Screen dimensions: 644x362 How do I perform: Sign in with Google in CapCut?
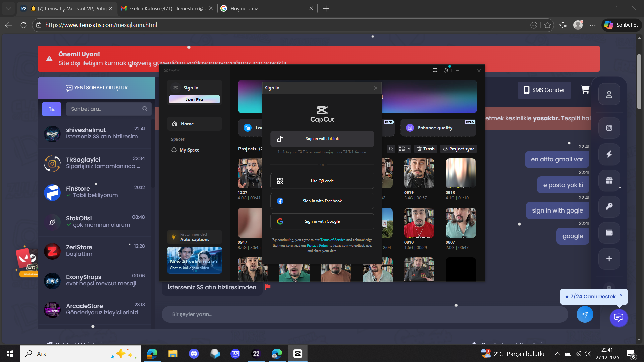[322, 221]
